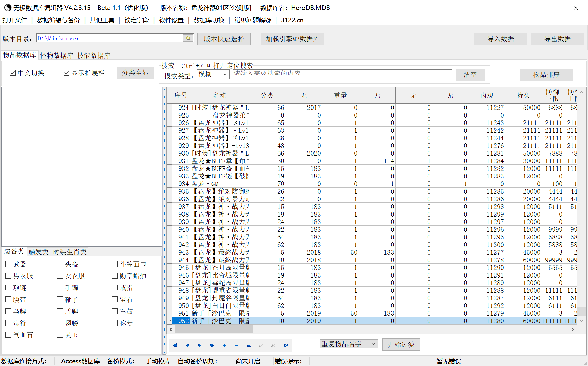Check the 称号 category checkbox
Screen dimensions: 588x366
click(115, 323)
